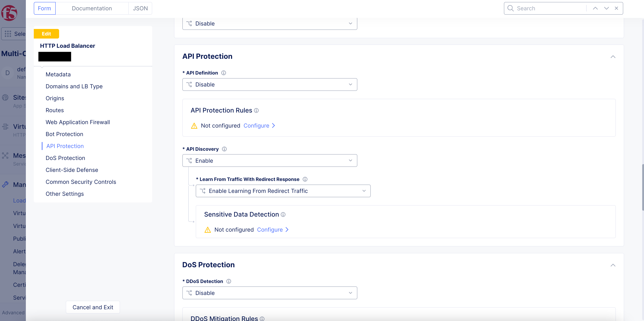Click the DDoS Detection info icon
The image size is (644, 321).
(228, 281)
